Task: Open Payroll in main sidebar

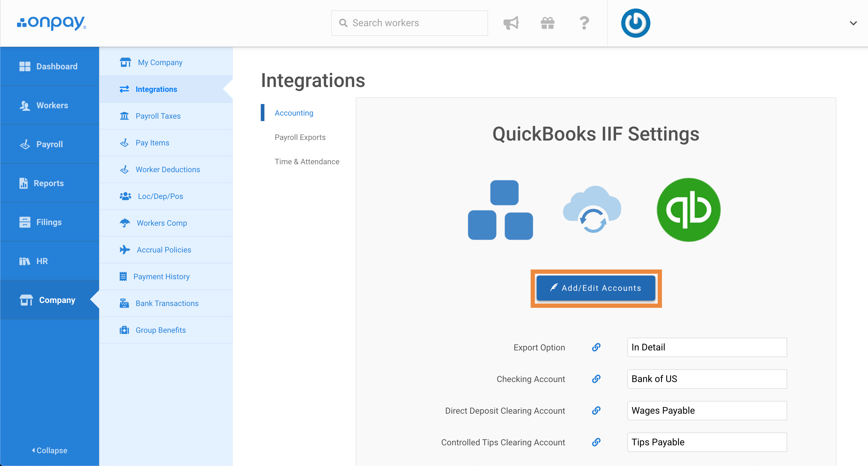Action: [x=50, y=144]
